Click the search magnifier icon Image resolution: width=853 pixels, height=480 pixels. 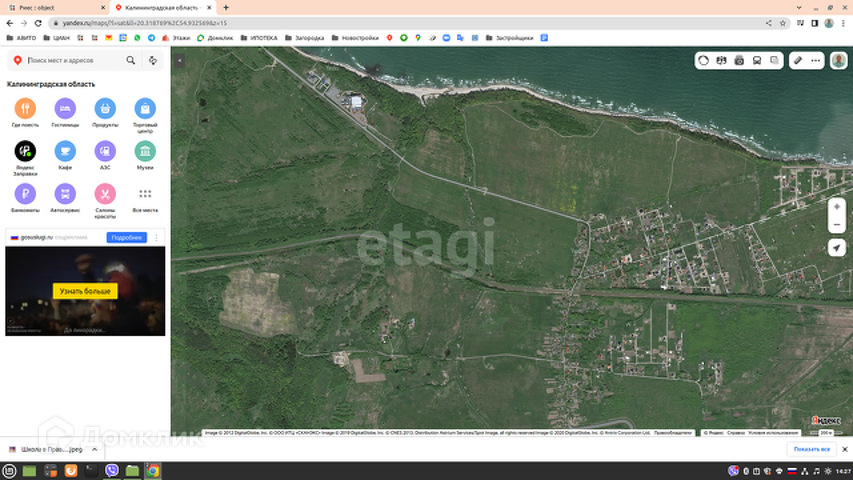[x=130, y=60]
